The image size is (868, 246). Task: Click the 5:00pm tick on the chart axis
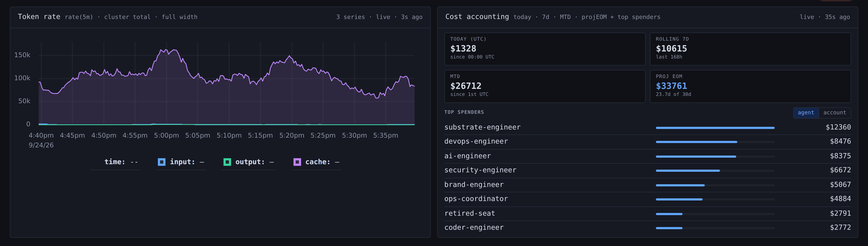(x=166, y=135)
